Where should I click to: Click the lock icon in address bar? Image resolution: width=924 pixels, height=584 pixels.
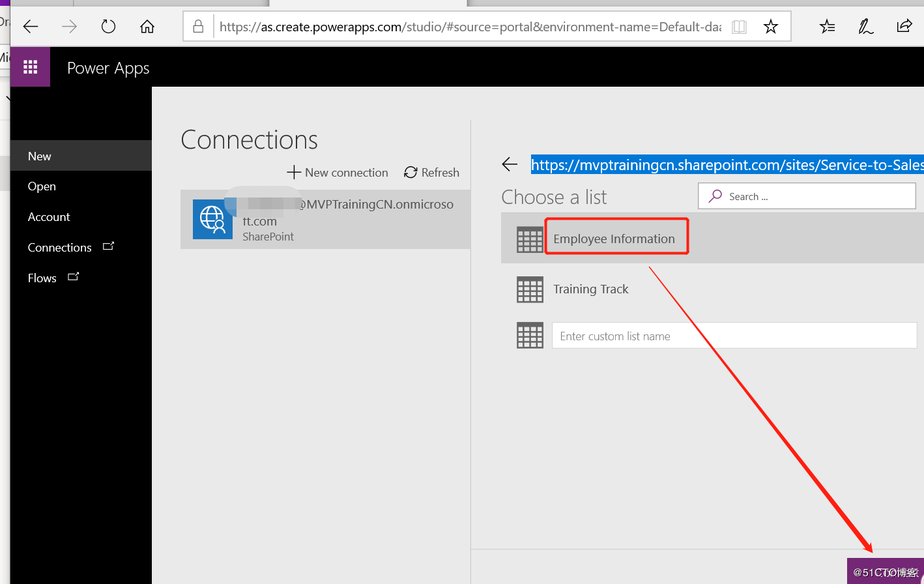(199, 27)
